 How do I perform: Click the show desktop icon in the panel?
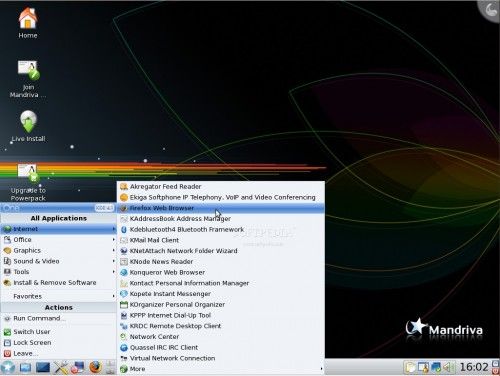(25, 368)
